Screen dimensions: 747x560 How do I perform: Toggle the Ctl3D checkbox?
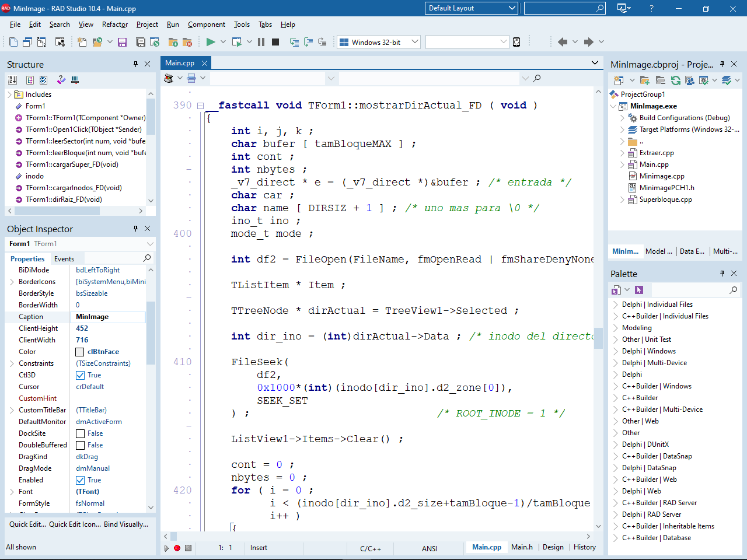tap(81, 375)
